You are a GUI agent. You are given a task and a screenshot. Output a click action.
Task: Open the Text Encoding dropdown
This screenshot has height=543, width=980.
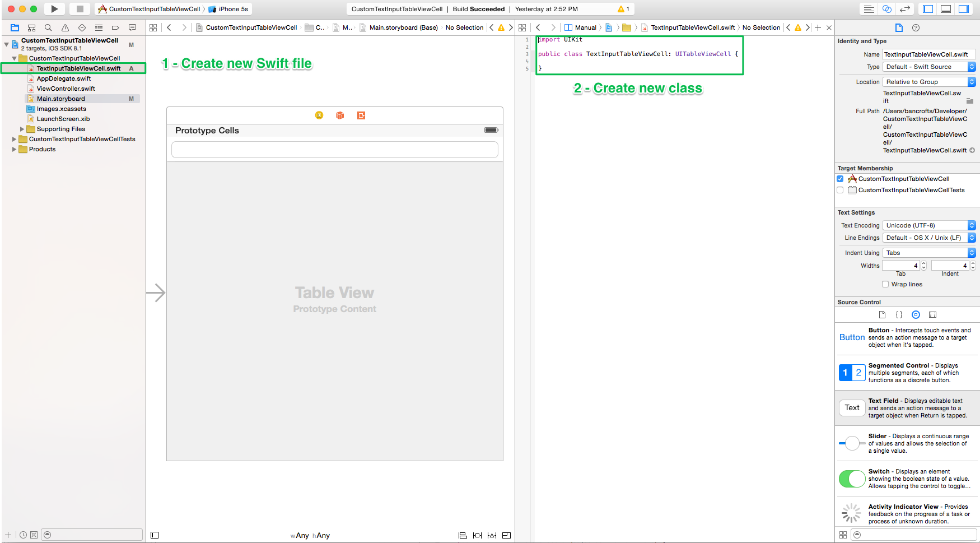tap(928, 225)
